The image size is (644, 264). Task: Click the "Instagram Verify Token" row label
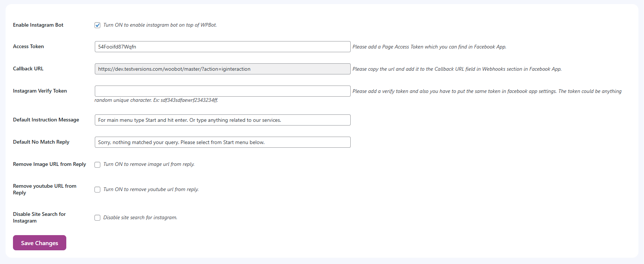tap(40, 91)
